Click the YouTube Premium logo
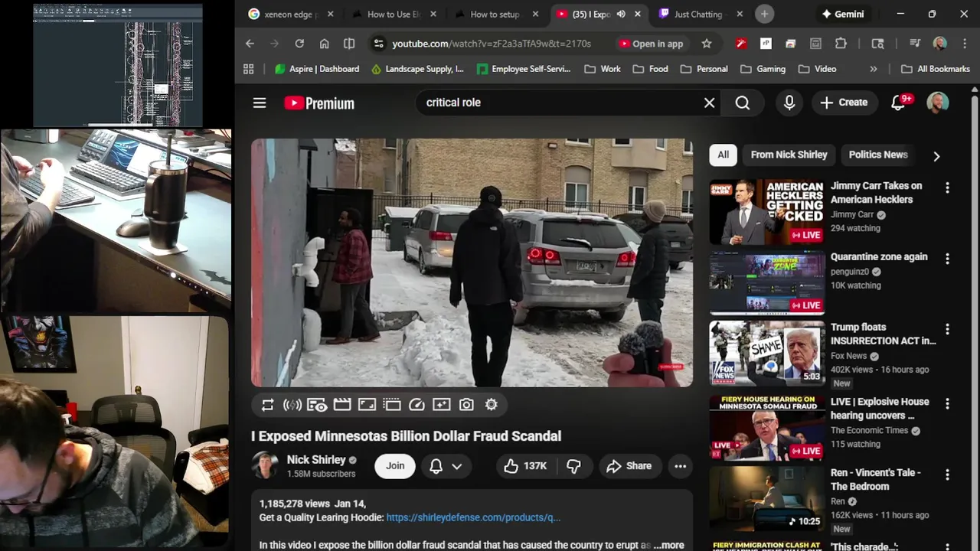980x551 pixels. coord(319,103)
